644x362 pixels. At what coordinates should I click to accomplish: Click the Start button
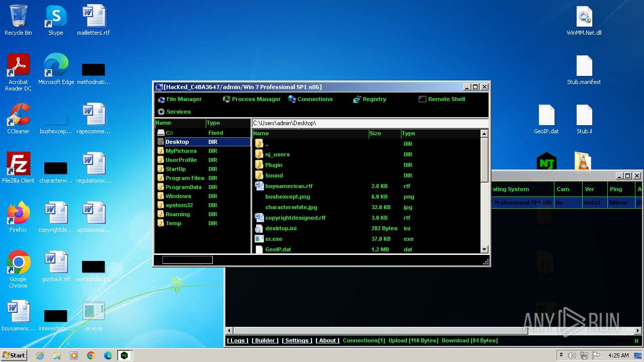coord(14,355)
